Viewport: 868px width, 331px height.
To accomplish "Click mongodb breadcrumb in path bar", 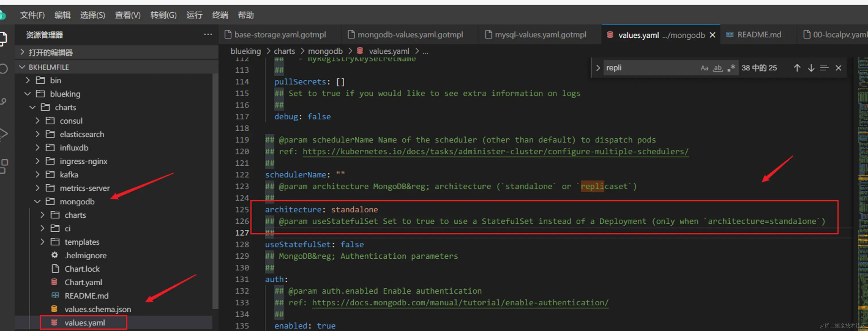I will [x=325, y=51].
